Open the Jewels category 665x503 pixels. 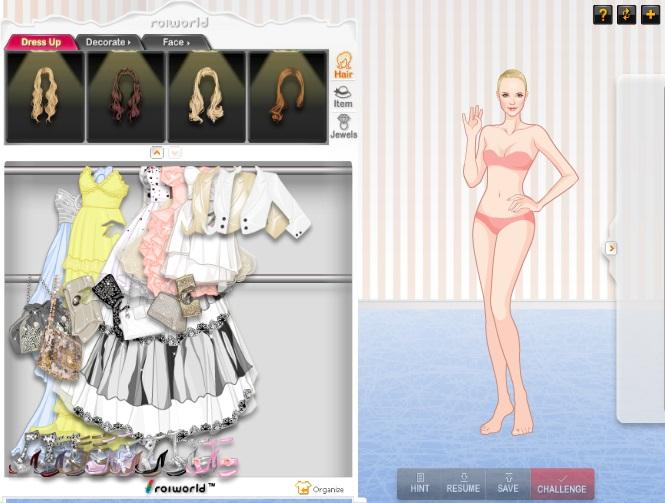click(343, 127)
